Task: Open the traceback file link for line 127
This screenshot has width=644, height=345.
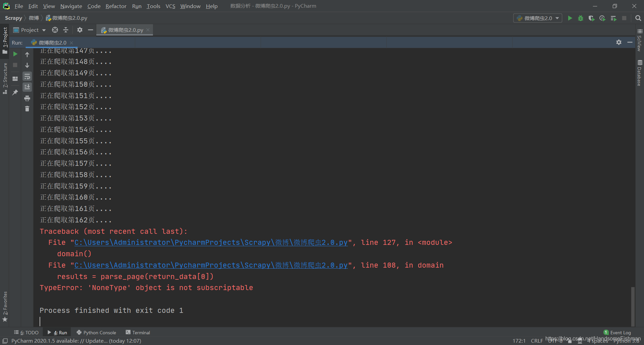Action: coord(211,243)
